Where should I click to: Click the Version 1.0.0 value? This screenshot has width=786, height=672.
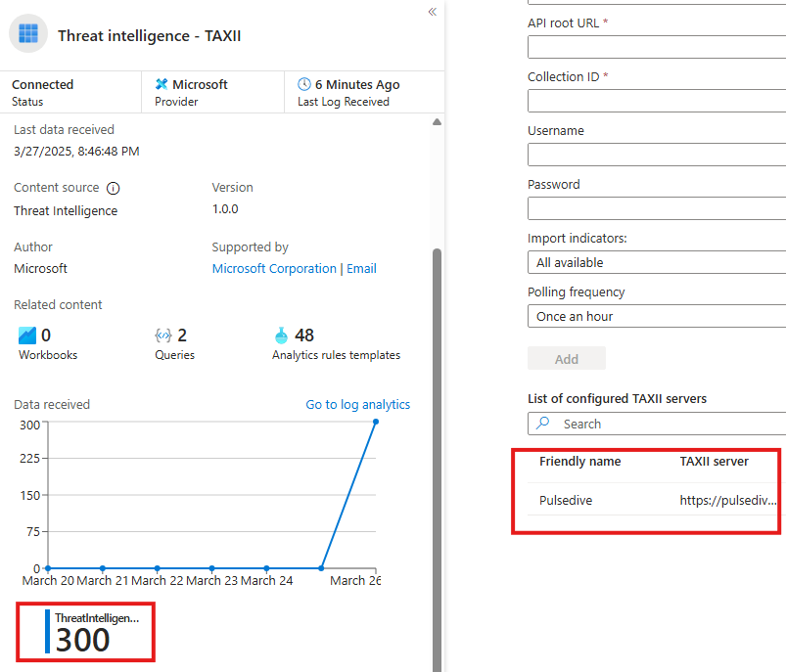[225, 209]
